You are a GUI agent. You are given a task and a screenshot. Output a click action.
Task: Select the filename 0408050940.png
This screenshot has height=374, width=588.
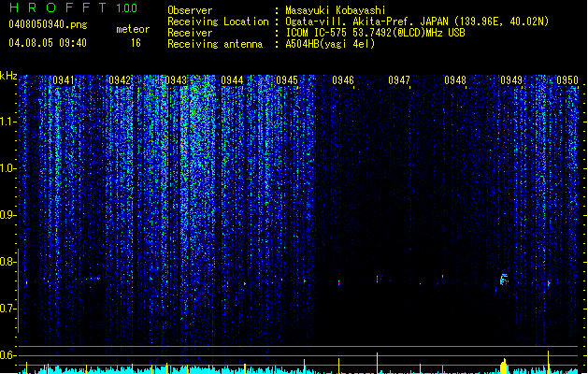click(48, 24)
